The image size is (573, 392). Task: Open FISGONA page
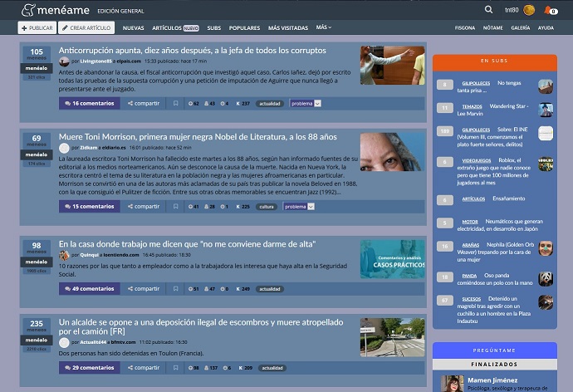click(x=465, y=27)
